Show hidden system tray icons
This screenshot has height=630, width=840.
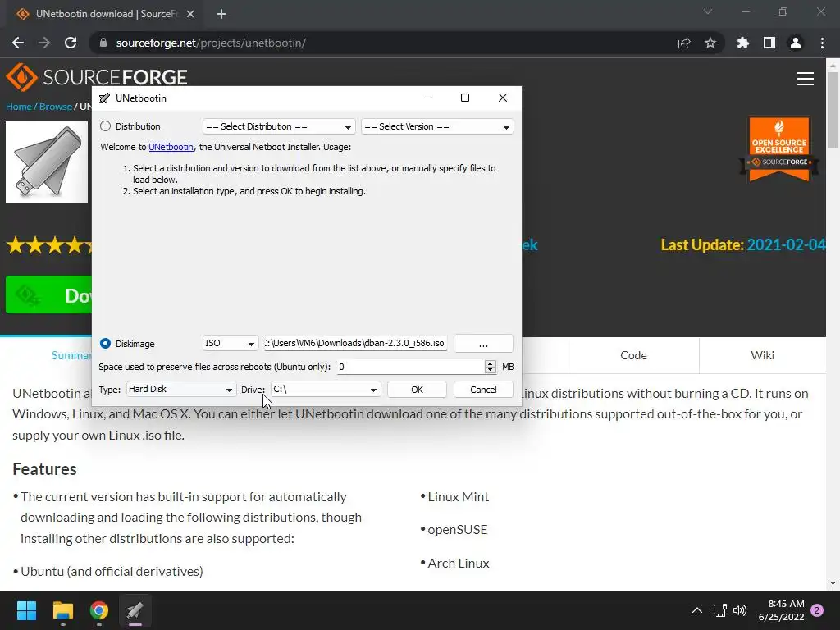point(697,610)
